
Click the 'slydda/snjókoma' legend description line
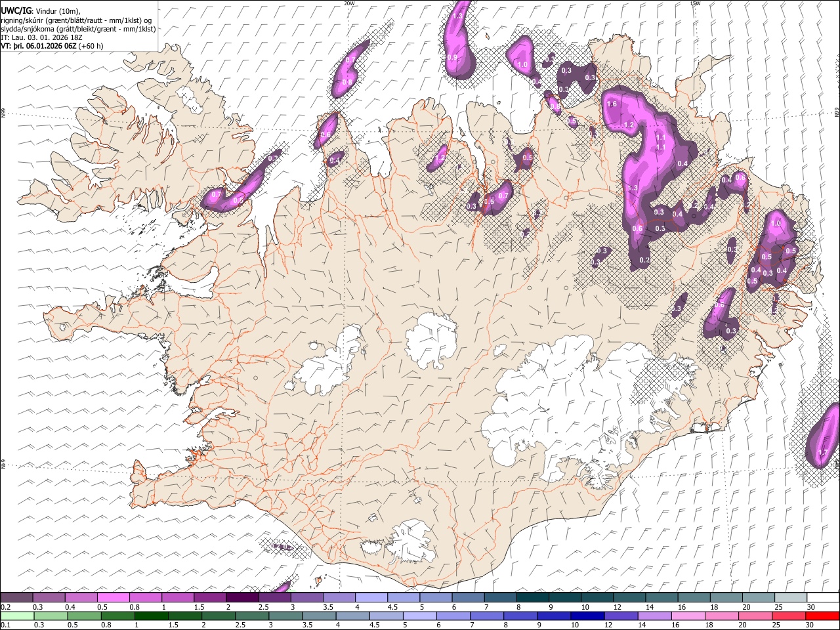78,29
